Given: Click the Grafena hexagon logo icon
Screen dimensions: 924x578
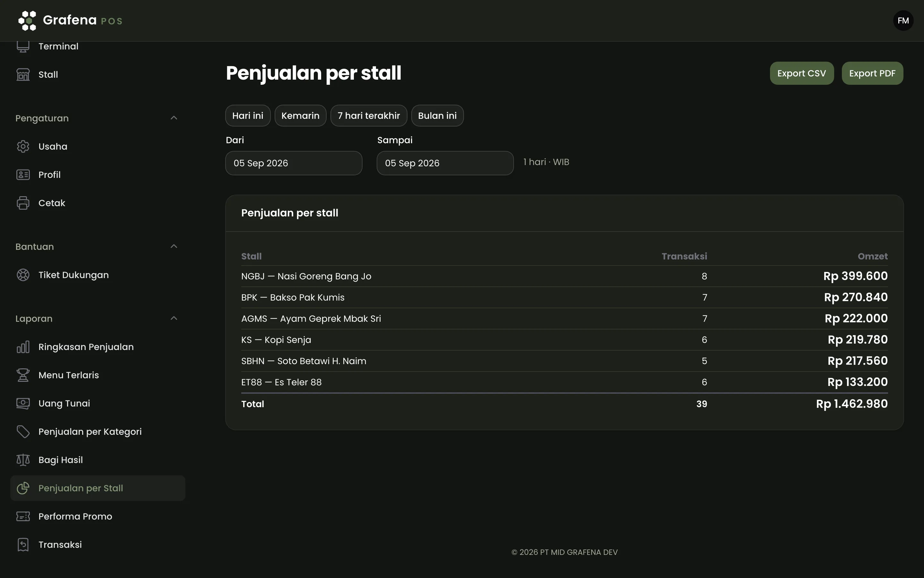Looking at the screenshot, I should pyautogui.click(x=27, y=21).
